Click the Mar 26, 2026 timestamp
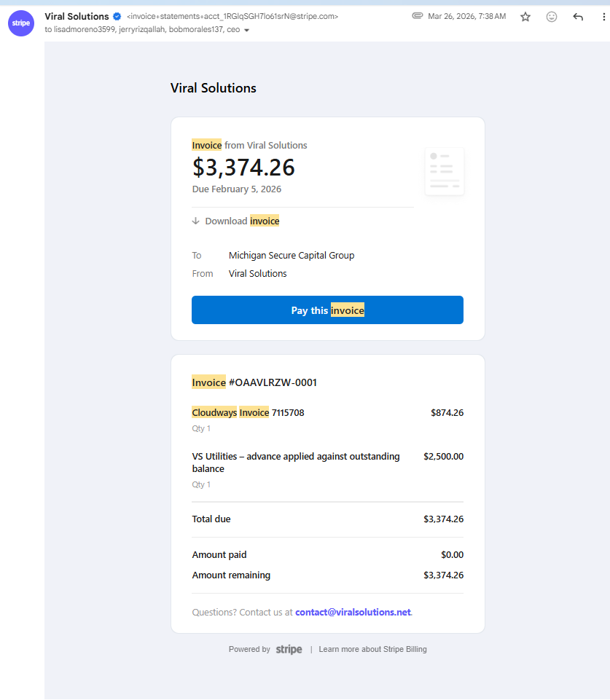Image resolution: width=610 pixels, height=700 pixels. point(466,17)
